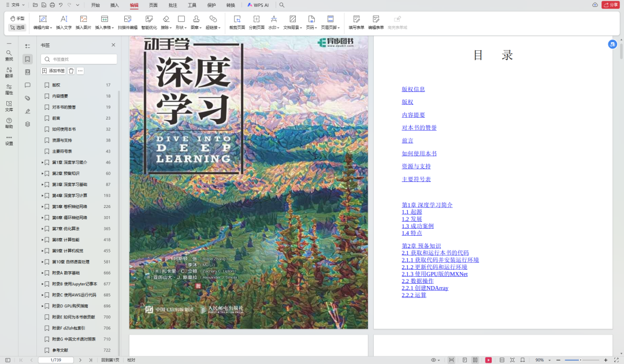
Task: Click the 回到第1页 back button
Action: (110, 360)
